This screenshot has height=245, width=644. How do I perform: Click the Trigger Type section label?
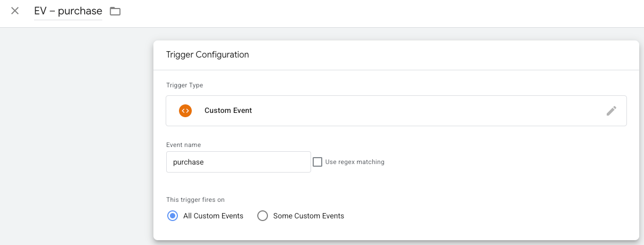pos(184,85)
